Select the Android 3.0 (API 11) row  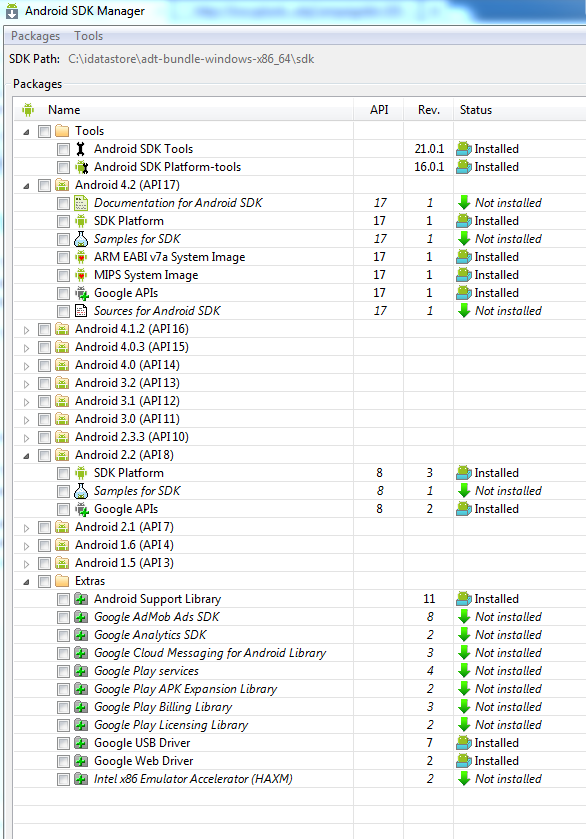click(x=300, y=419)
